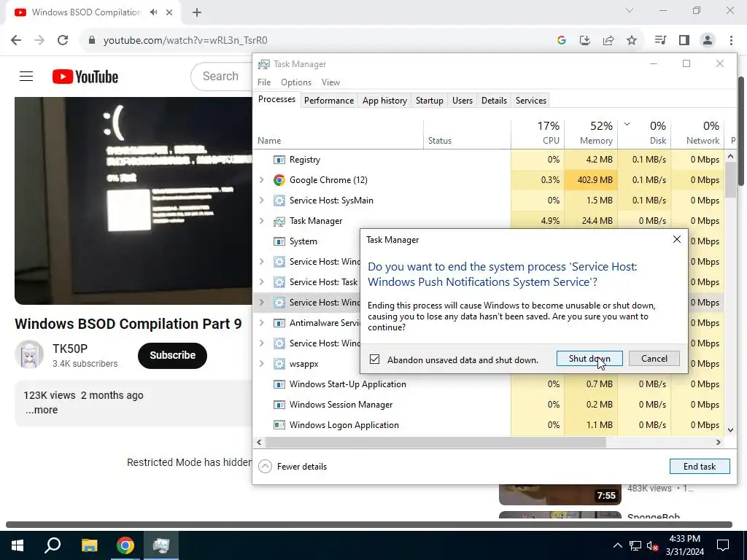
Task: Click the BSOD video player
Action: [133, 201]
